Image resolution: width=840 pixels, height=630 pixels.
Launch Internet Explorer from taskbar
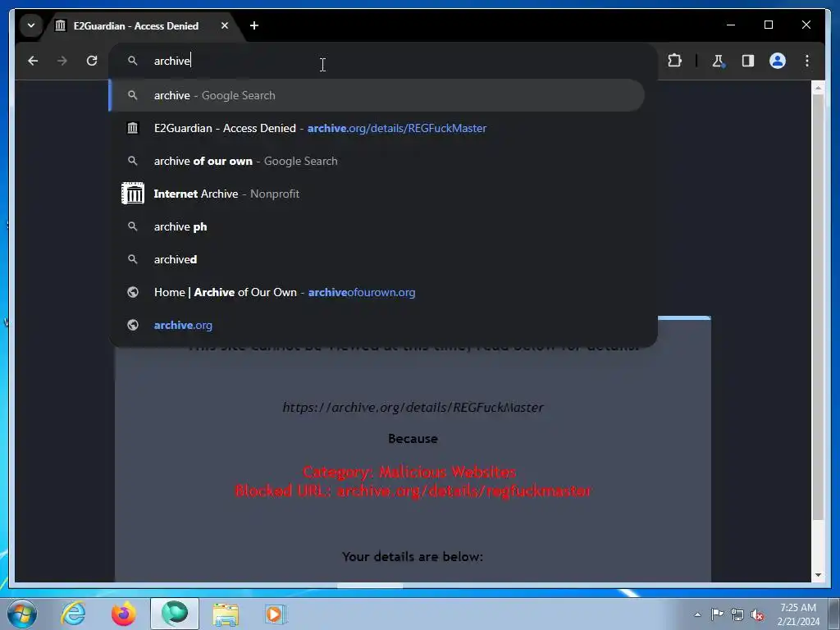pyautogui.click(x=73, y=614)
